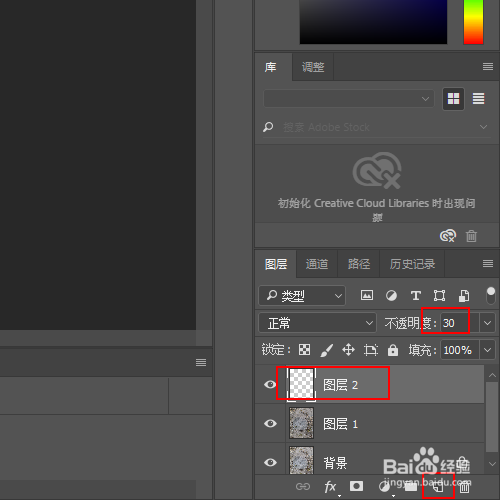Click the hue spectrum slider strip

[x=473, y=22]
